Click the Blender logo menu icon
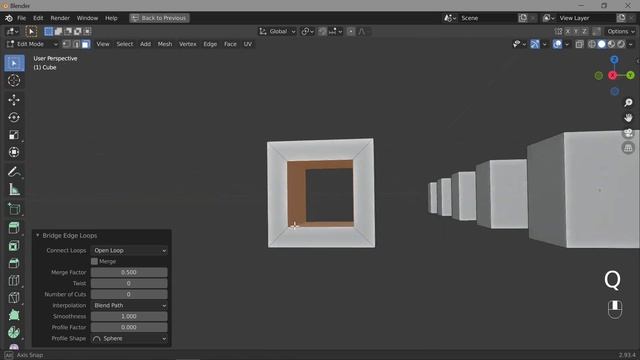The height and width of the screenshot is (360, 640). point(9,18)
